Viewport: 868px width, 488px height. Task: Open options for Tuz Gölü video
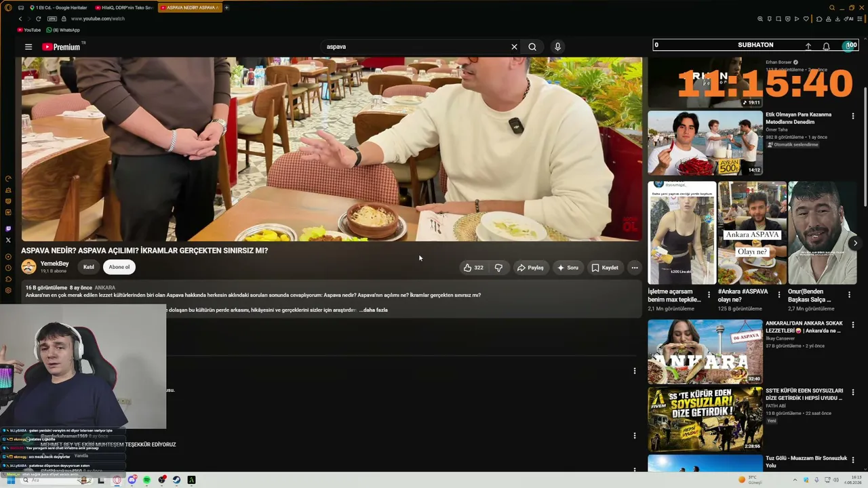(x=853, y=460)
